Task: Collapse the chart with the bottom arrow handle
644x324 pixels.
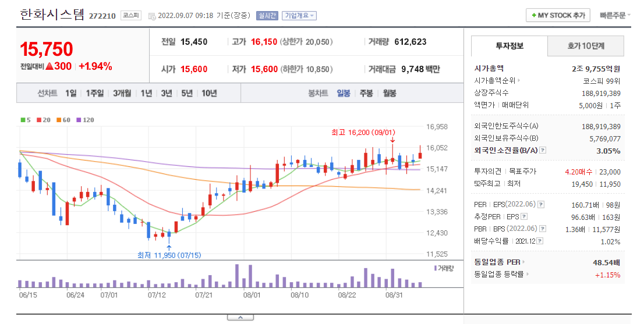Action: [x=240, y=317]
